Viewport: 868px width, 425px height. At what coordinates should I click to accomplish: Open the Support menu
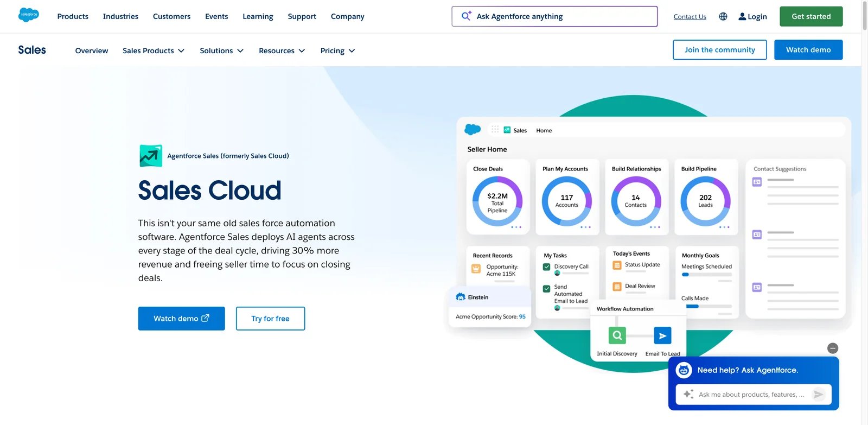[302, 16]
